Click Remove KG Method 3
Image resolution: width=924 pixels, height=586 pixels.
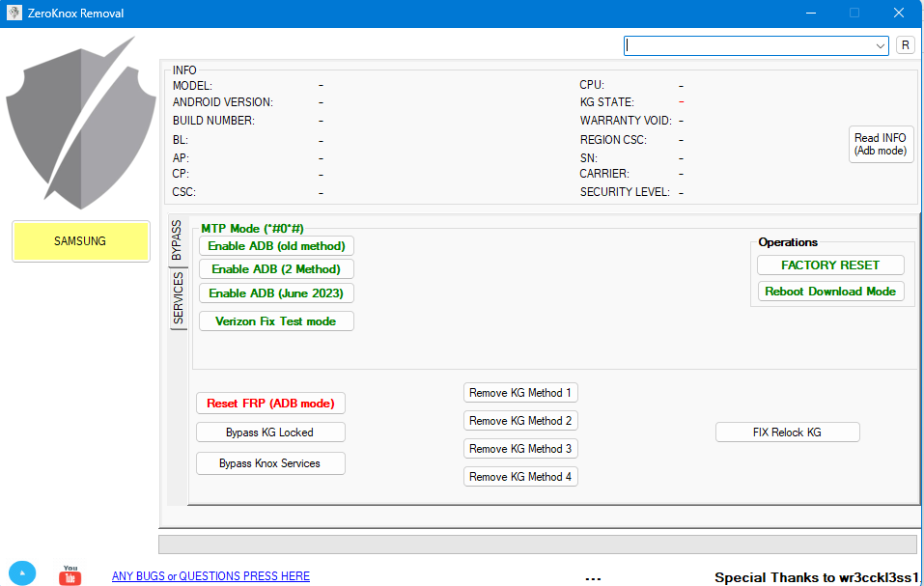tap(520, 449)
